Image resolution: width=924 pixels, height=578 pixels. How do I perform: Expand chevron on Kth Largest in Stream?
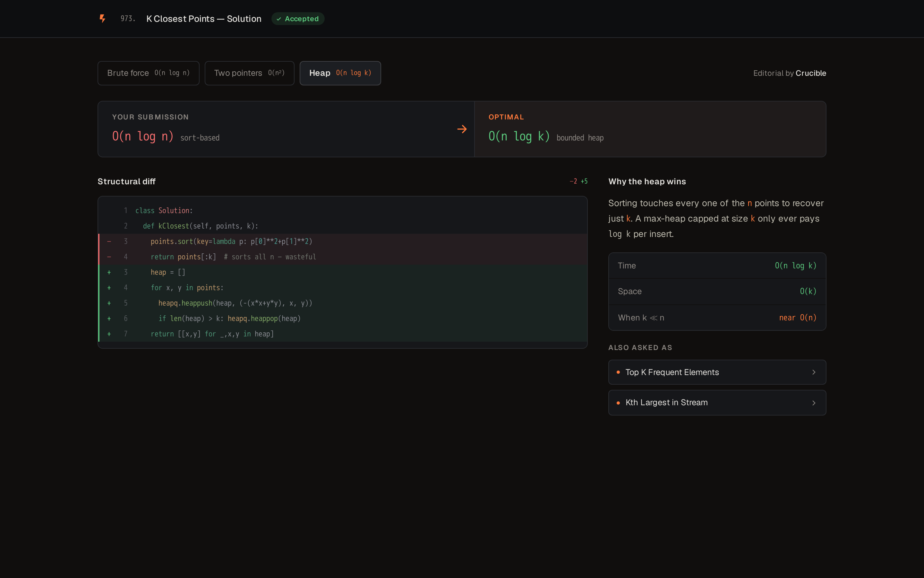click(814, 403)
